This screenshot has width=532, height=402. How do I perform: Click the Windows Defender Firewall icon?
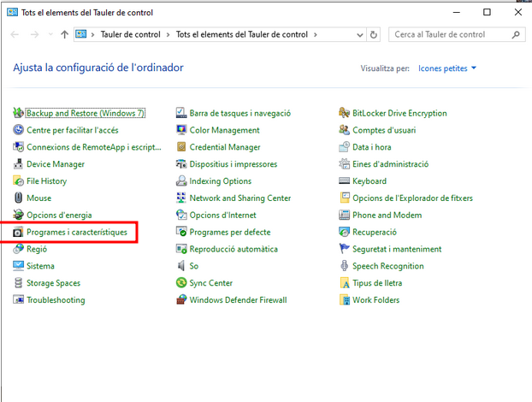(x=181, y=300)
